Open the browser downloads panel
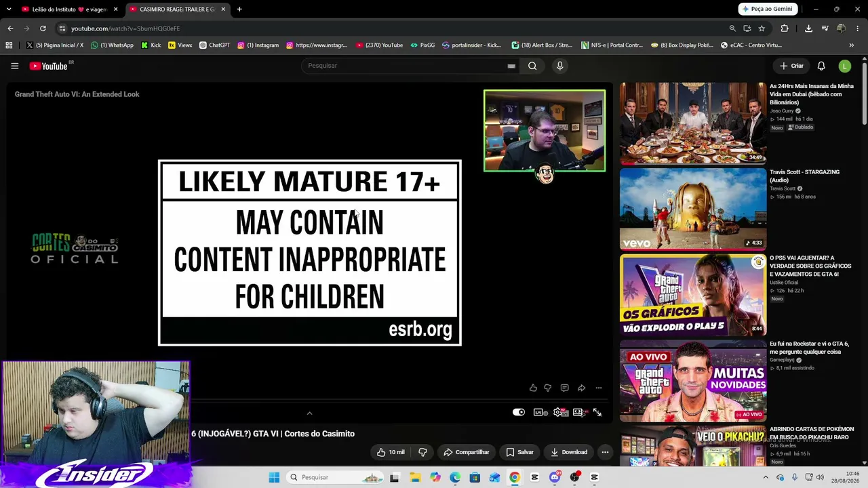This screenshot has height=488, width=868. point(808,28)
